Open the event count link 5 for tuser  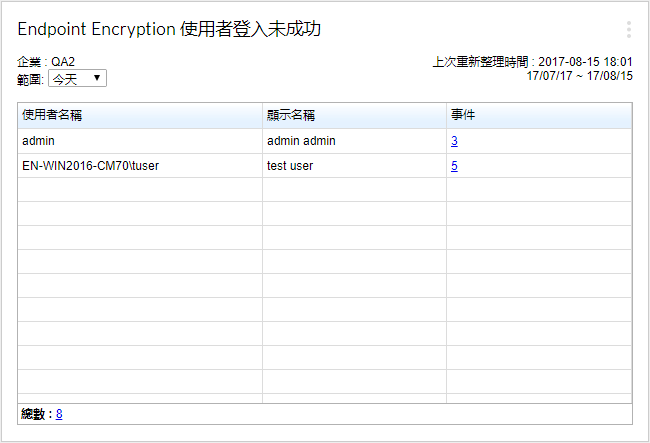click(x=454, y=166)
